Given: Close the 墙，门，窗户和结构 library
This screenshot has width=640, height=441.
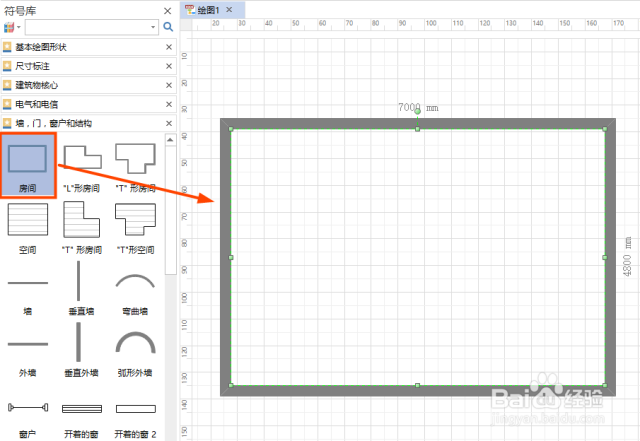Looking at the screenshot, I should click(x=169, y=123).
